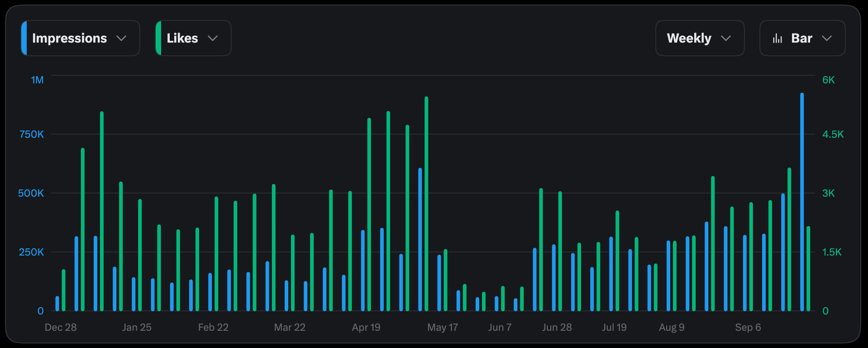The image size is (868, 348).
Task: Click the '750K' impressions axis label
Action: point(32,135)
